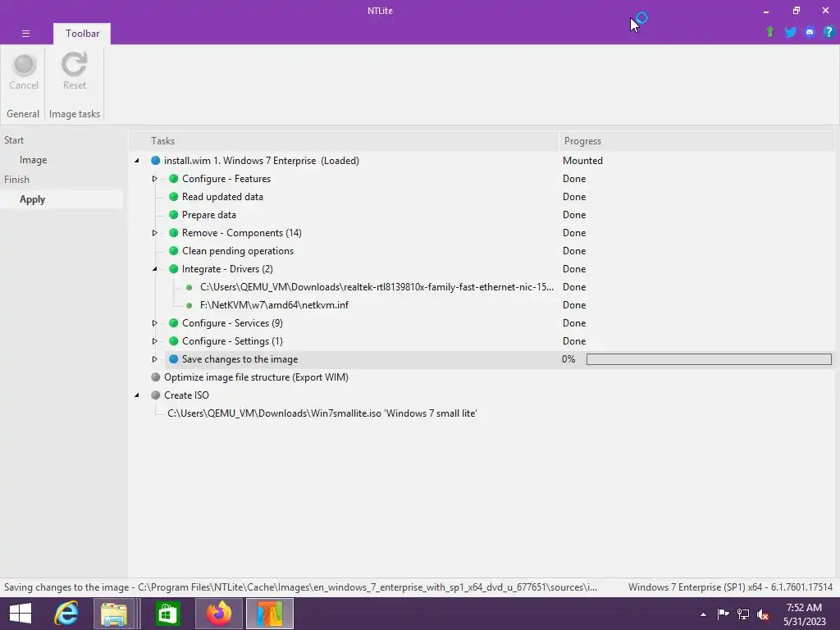Click blue dot beside Save changes to the image
Screen dimensions: 840x630
pos(174,359)
